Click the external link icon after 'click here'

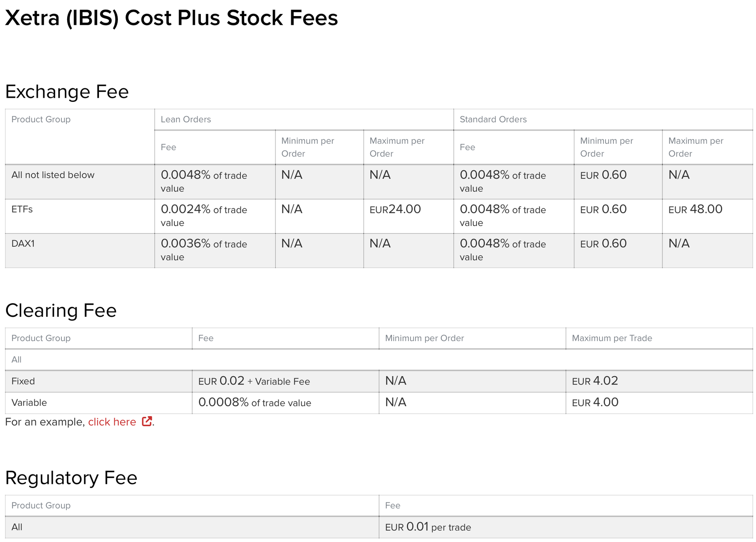pyautogui.click(x=147, y=421)
